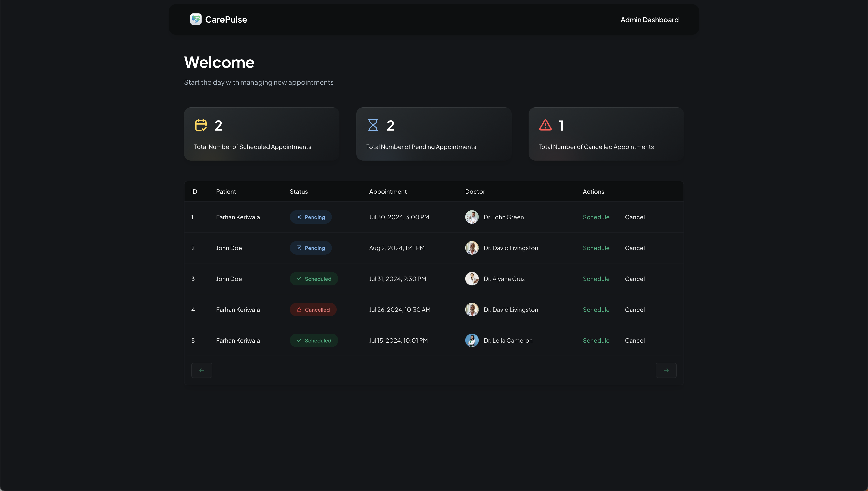This screenshot has width=868, height=491.
Task: Go to next page with right arrow
Action: point(666,370)
